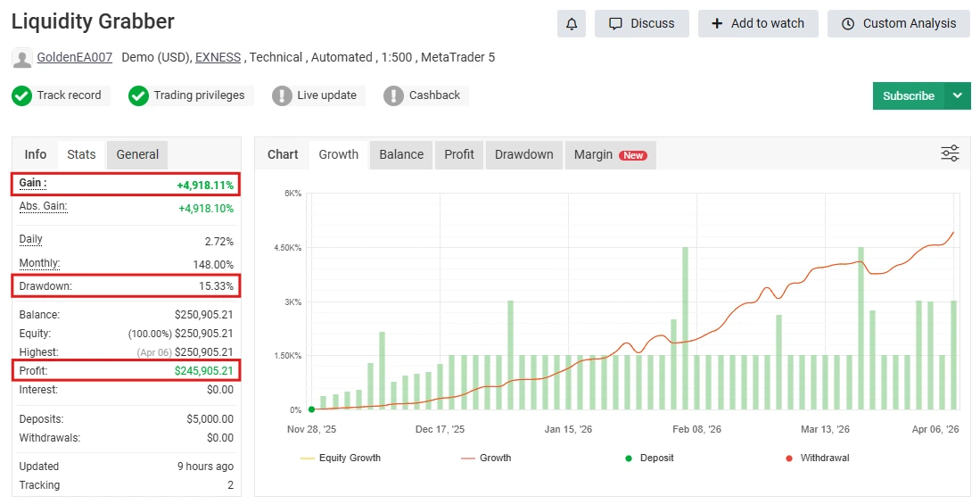The width and height of the screenshot is (980, 504).
Task: Click the Cashback exclamation icon
Action: coord(393,95)
